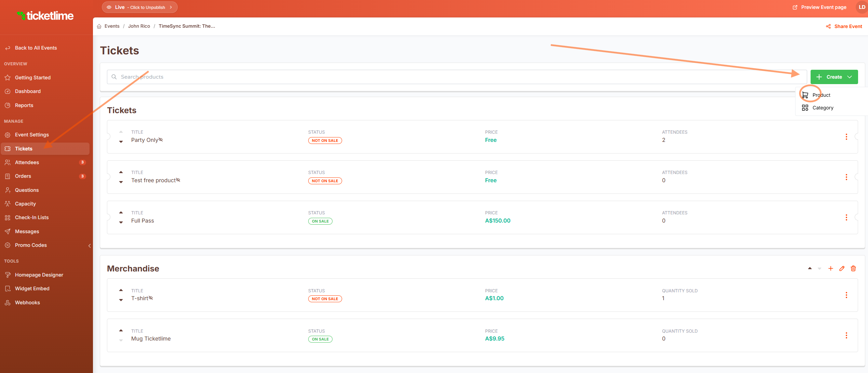This screenshot has height=373, width=868.
Task: Click the Merchandise category edit pencil icon
Action: (x=842, y=268)
